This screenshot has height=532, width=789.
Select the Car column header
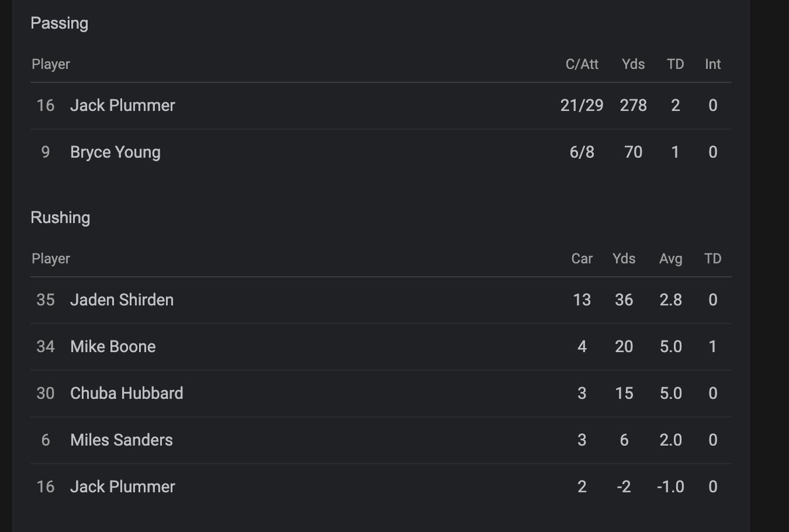click(x=582, y=259)
